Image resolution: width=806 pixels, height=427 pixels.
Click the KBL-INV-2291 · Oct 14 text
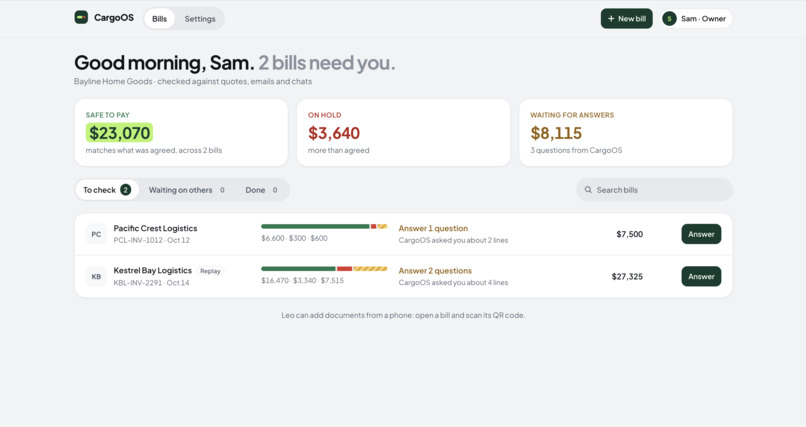tap(151, 283)
